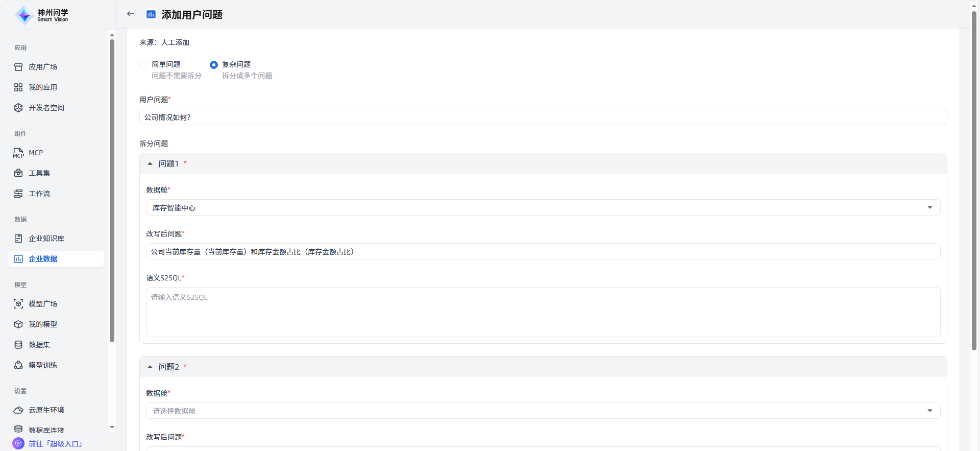The image size is (980, 451).
Task: Collapse the 问题2 section
Action: point(150,367)
